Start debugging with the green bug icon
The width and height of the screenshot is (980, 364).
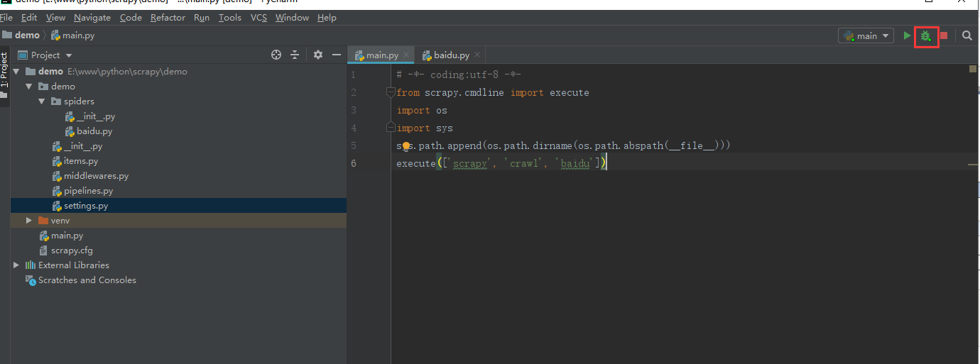click(x=926, y=35)
